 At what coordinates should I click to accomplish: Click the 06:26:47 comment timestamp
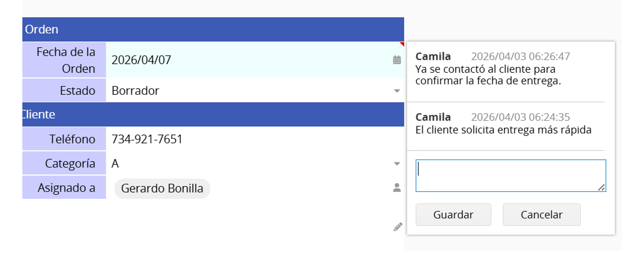[x=520, y=56]
